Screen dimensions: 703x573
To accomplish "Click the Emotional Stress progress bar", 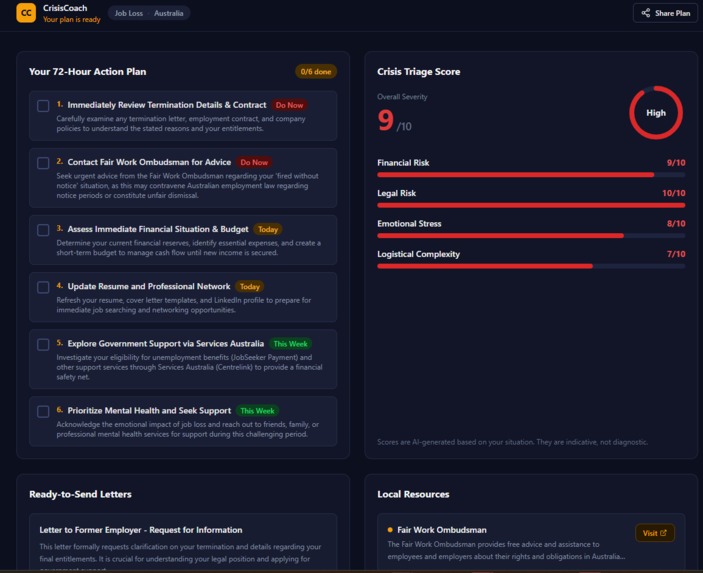I will click(x=531, y=236).
